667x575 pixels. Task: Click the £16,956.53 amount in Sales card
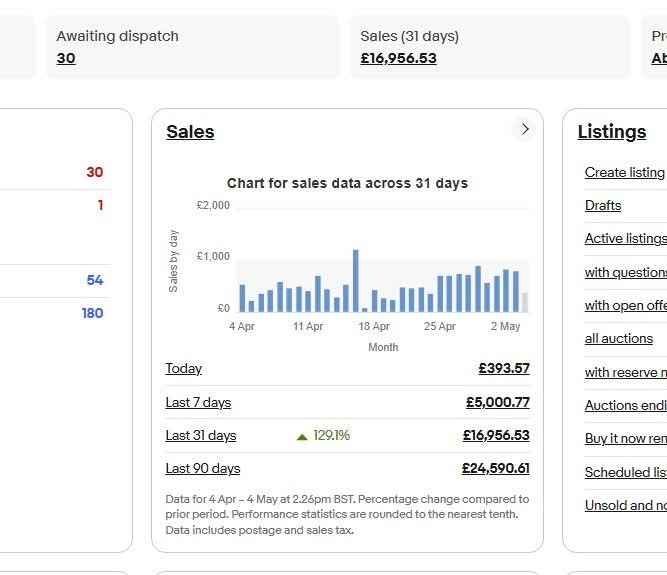(x=496, y=436)
